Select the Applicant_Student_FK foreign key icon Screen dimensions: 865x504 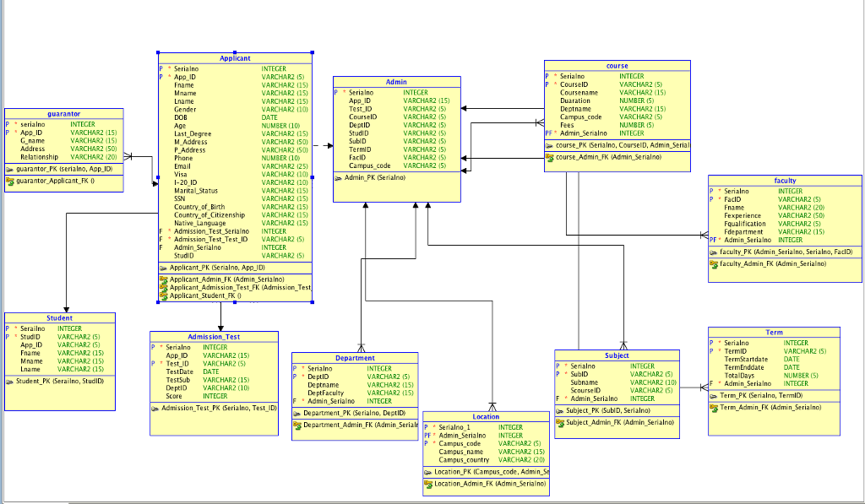coord(163,295)
